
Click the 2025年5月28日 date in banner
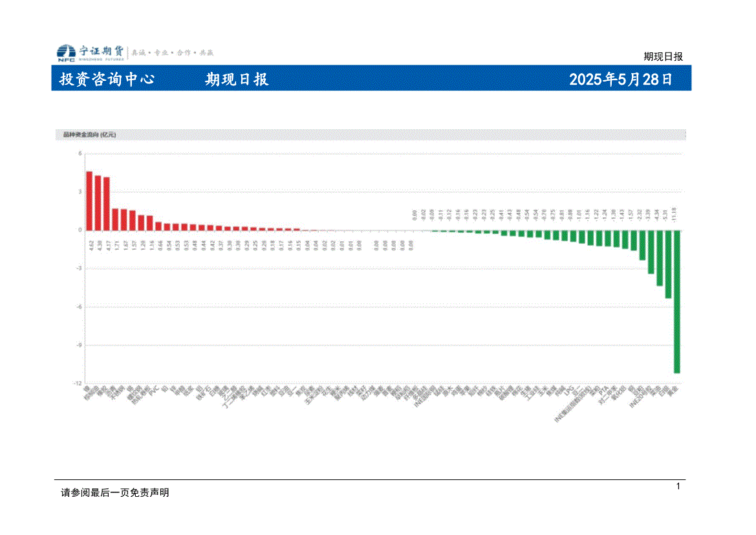click(620, 80)
